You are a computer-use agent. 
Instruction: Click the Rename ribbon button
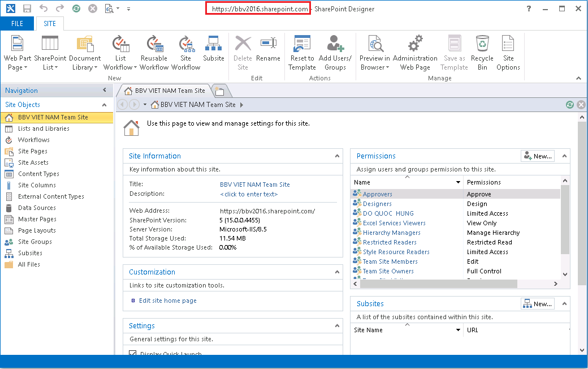(268, 49)
